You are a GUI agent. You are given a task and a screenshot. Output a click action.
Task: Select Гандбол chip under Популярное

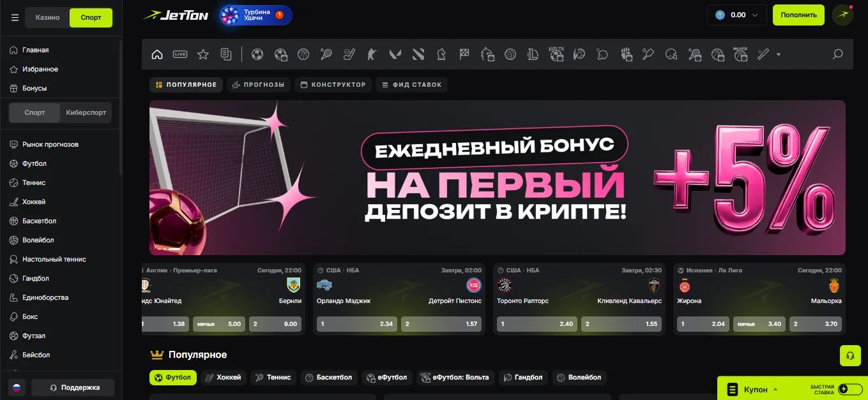coord(523,377)
